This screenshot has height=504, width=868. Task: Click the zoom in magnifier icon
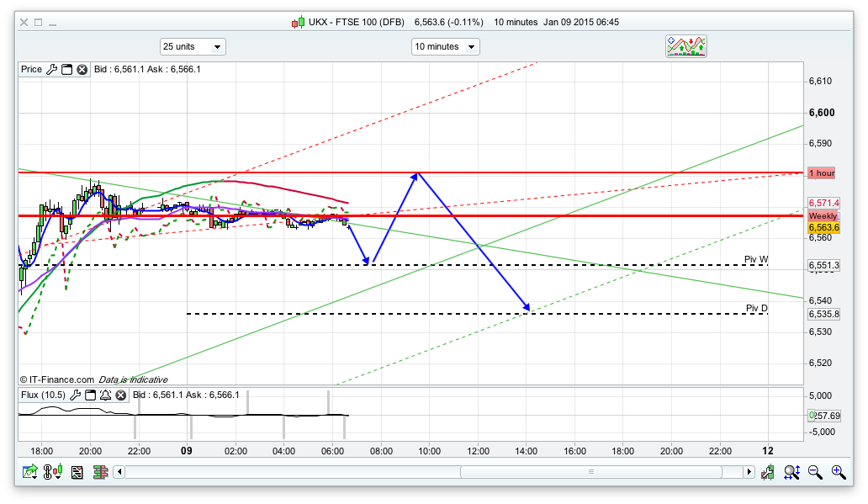(838, 473)
